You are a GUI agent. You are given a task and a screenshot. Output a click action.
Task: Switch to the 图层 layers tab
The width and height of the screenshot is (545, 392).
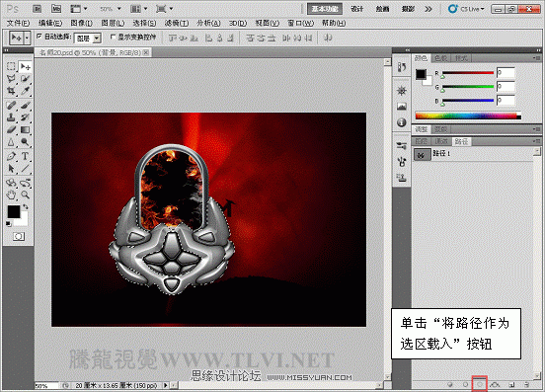click(422, 141)
